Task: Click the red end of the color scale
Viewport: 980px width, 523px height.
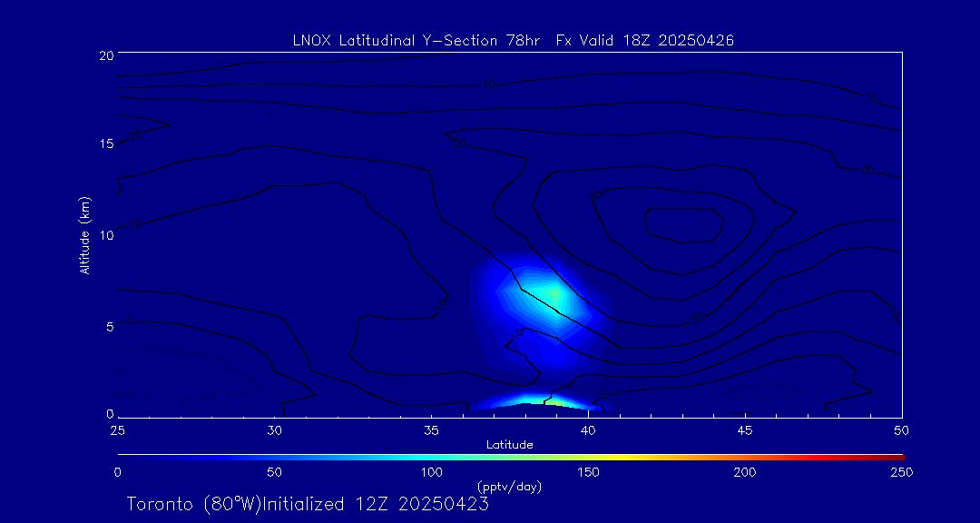Action: pyautogui.click(x=894, y=457)
